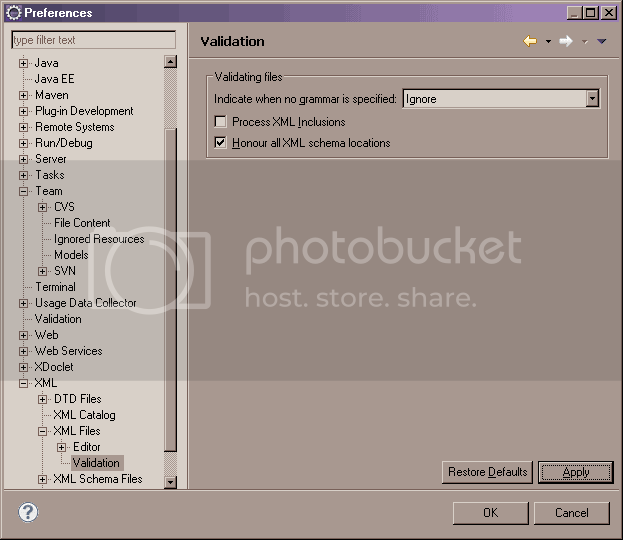Click the Restore Defaults button
Image resolution: width=623 pixels, height=540 pixels.
487,472
